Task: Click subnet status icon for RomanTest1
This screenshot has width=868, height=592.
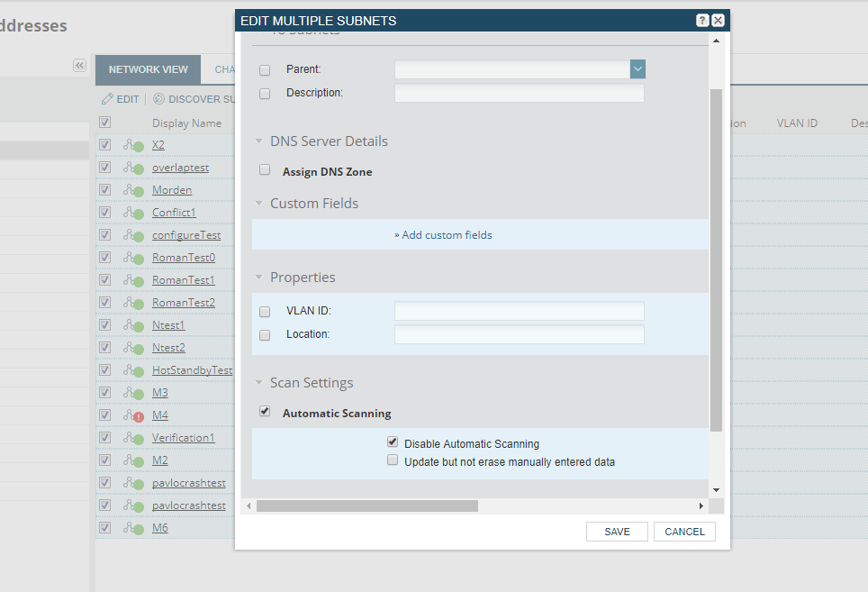Action: (x=133, y=280)
